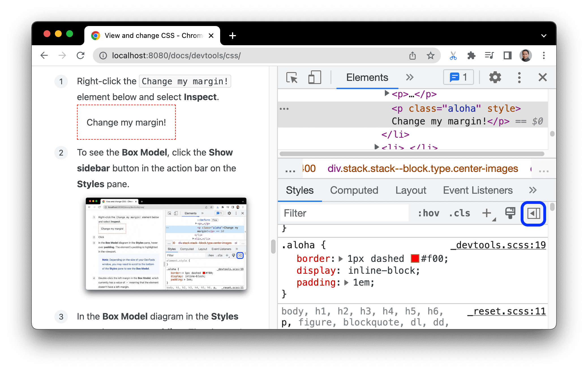Click the element picker/inspector icon
Viewport: 588px width, 371px height.
point(291,78)
